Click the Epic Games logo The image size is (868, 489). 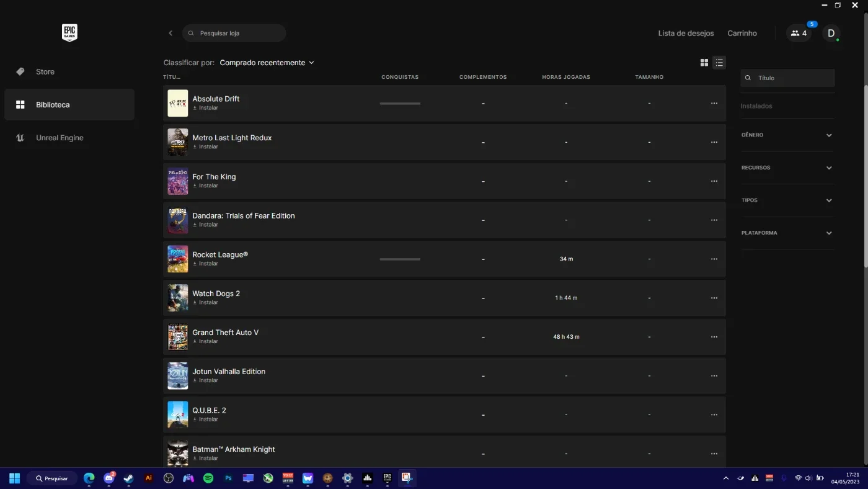pyautogui.click(x=69, y=33)
